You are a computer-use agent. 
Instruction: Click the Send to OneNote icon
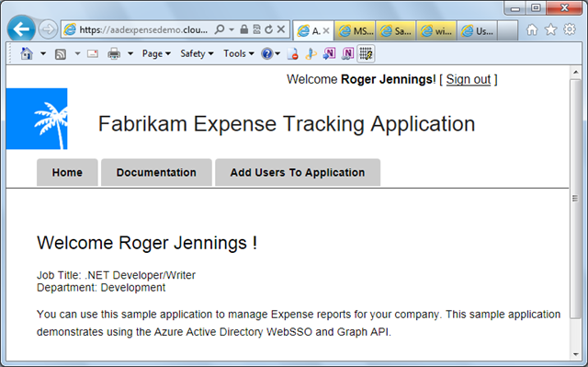click(x=329, y=53)
